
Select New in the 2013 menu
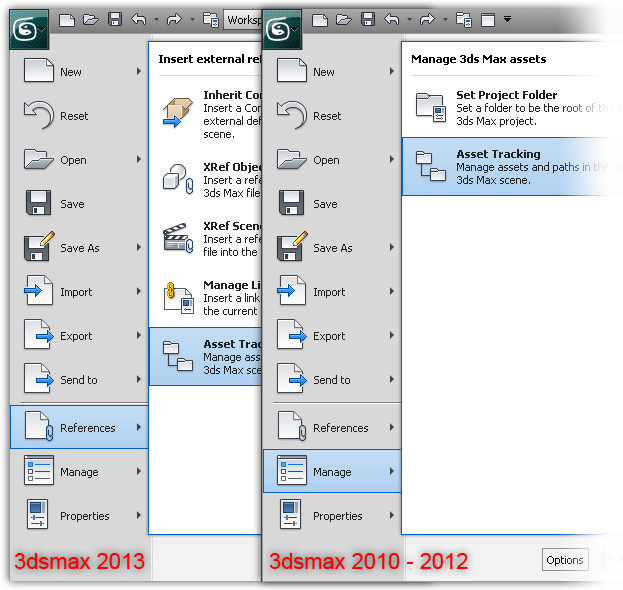click(x=79, y=72)
